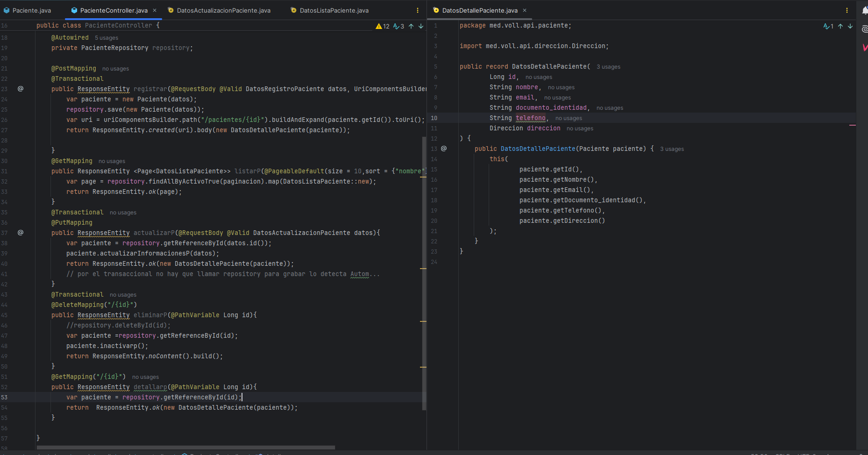Click the method name 'actualizarP'

154,233
